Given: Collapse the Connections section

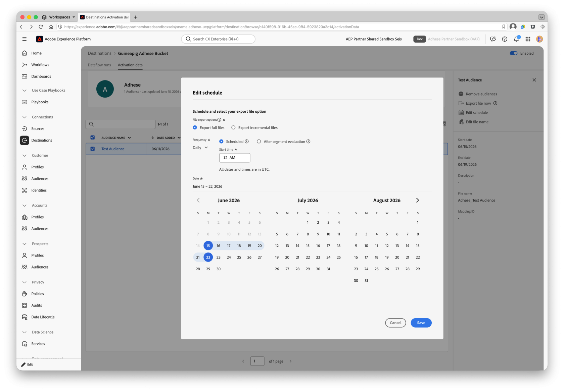Looking at the screenshot, I should [x=24, y=117].
